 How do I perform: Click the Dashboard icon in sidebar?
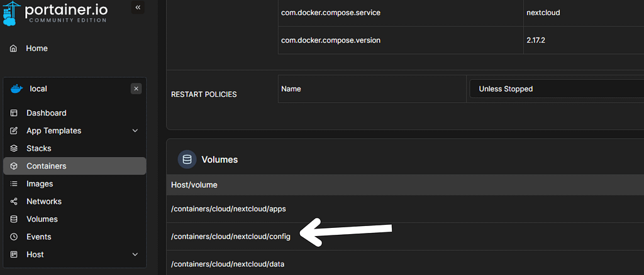tap(14, 113)
